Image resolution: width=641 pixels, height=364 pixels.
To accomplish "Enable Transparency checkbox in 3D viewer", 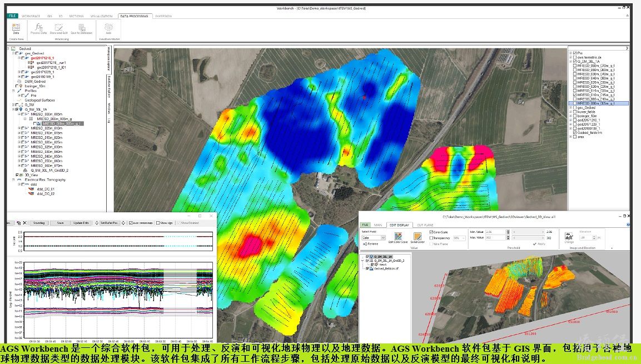I will 431,238.
